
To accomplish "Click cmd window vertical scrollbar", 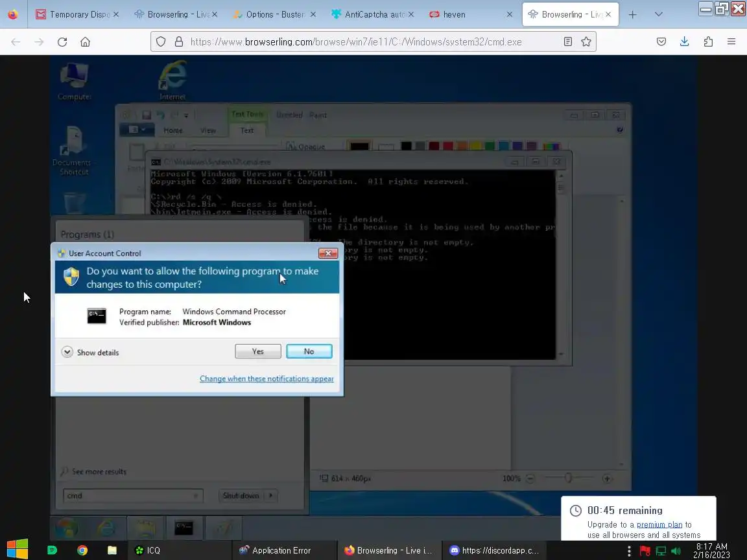I will tap(561, 264).
